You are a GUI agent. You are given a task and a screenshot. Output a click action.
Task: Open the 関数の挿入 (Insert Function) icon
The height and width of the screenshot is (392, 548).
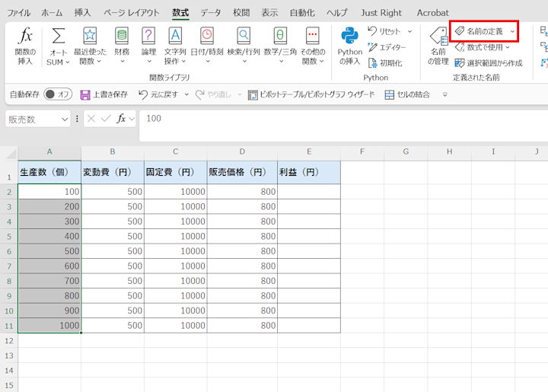[x=25, y=36]
